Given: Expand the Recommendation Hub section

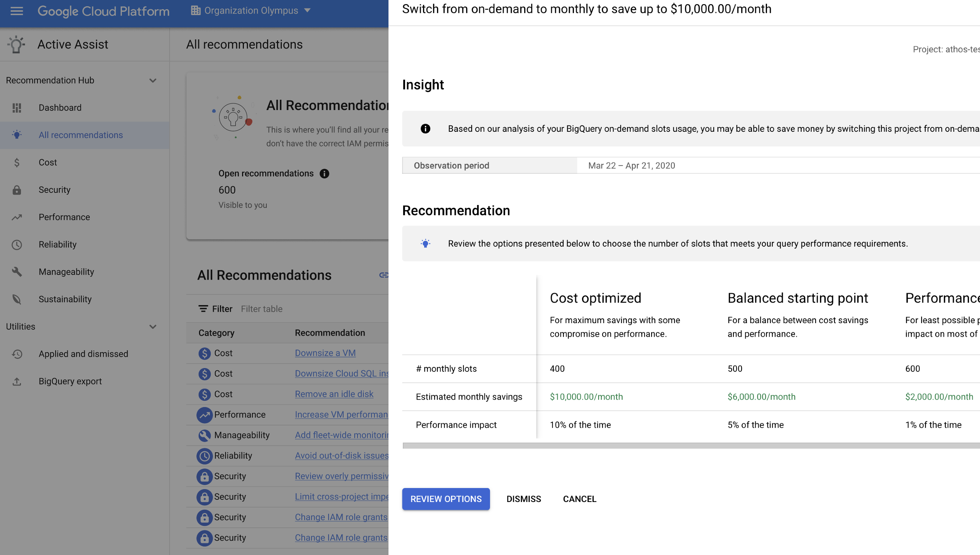Looking at the screenshot, I should (x=153, y=80).
